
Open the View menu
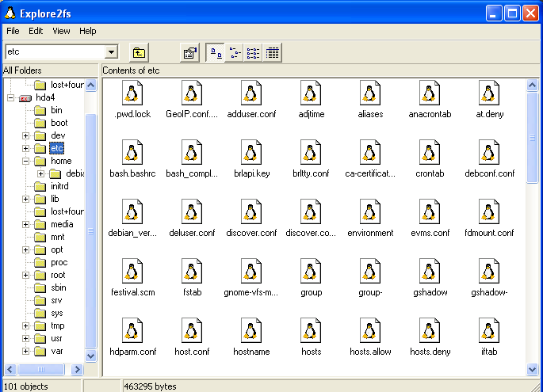pyautogui.click(x=61, y=31)
